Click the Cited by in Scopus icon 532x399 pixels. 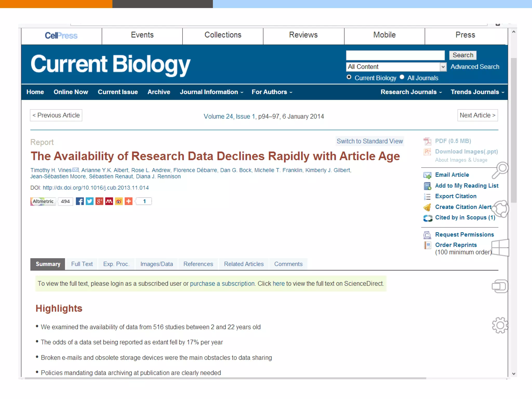point(428,218)
